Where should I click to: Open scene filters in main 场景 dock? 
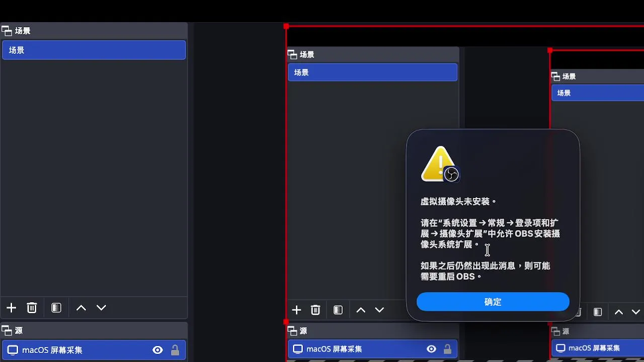click(x=56, y=308)
